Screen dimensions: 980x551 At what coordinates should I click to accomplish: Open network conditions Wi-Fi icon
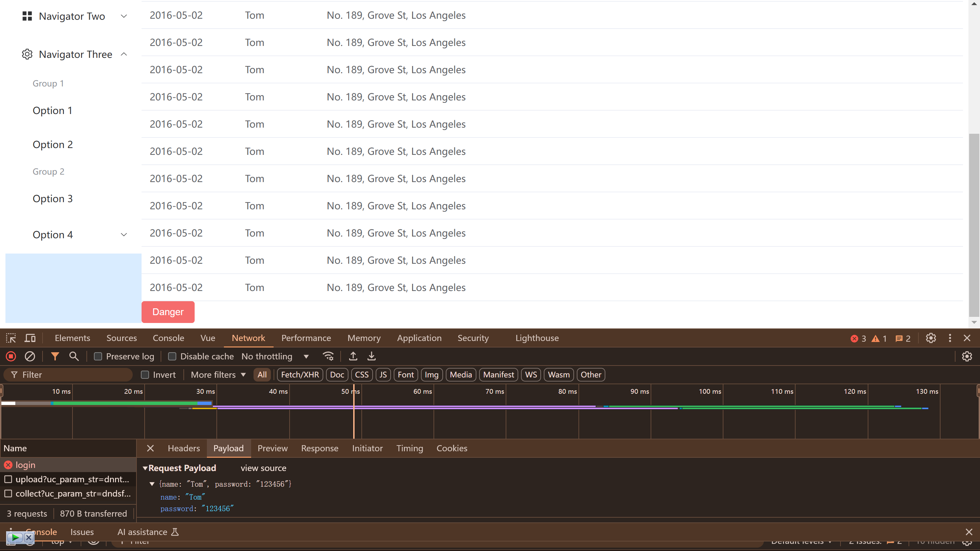[328, 356]
